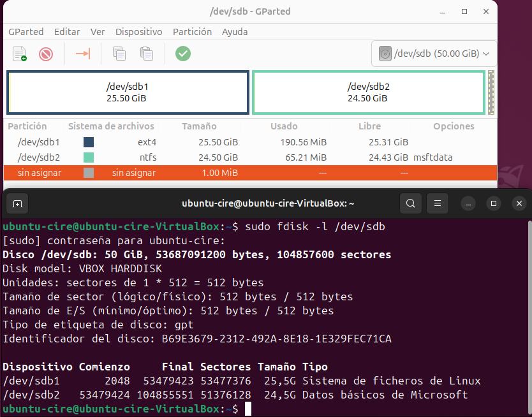Open a new terminal tab icon
Screen dimensions: 532x417
coord(18,203)
